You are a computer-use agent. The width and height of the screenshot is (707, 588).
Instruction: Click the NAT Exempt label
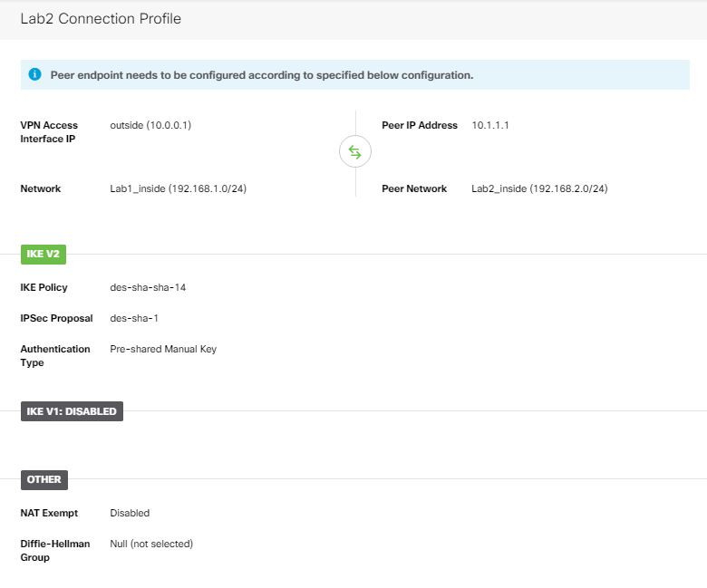point(49,513)
